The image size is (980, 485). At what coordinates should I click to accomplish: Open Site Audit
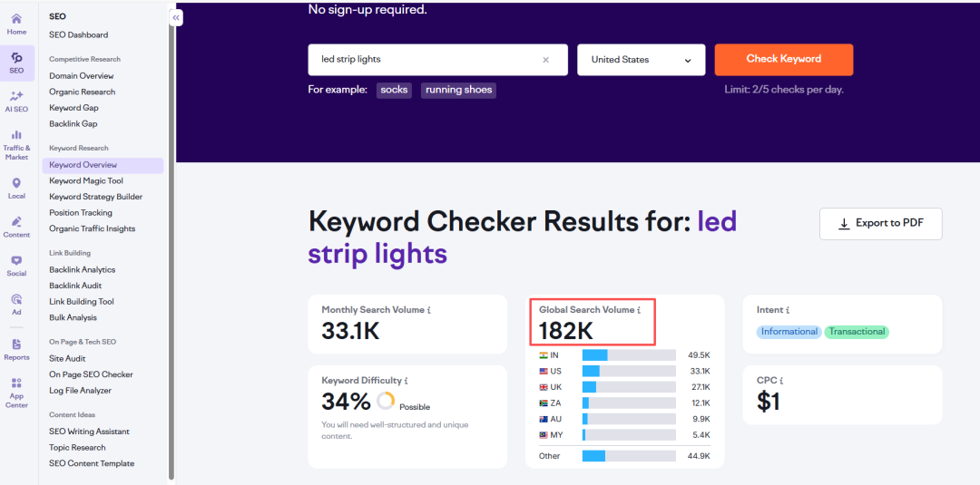[x=67, y=358]
